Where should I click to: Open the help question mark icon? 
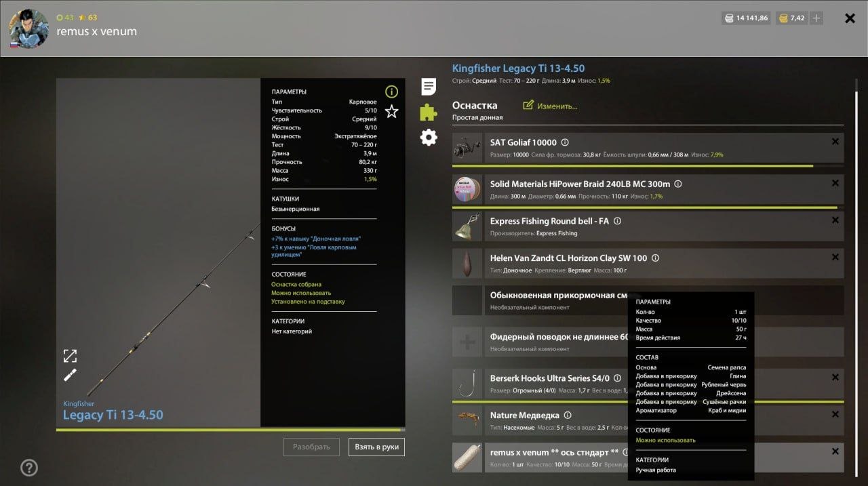coord(29,467)
